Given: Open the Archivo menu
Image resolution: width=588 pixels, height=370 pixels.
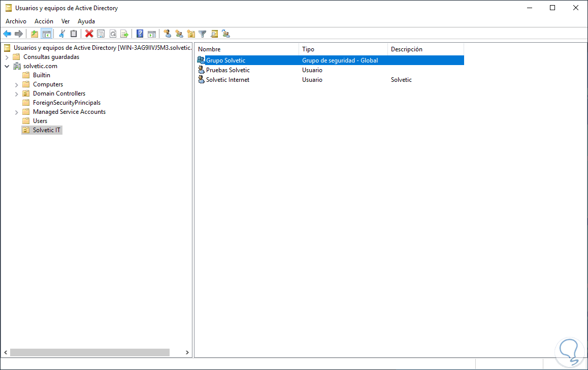Looking at the screenshot, I should click(16, 21).
